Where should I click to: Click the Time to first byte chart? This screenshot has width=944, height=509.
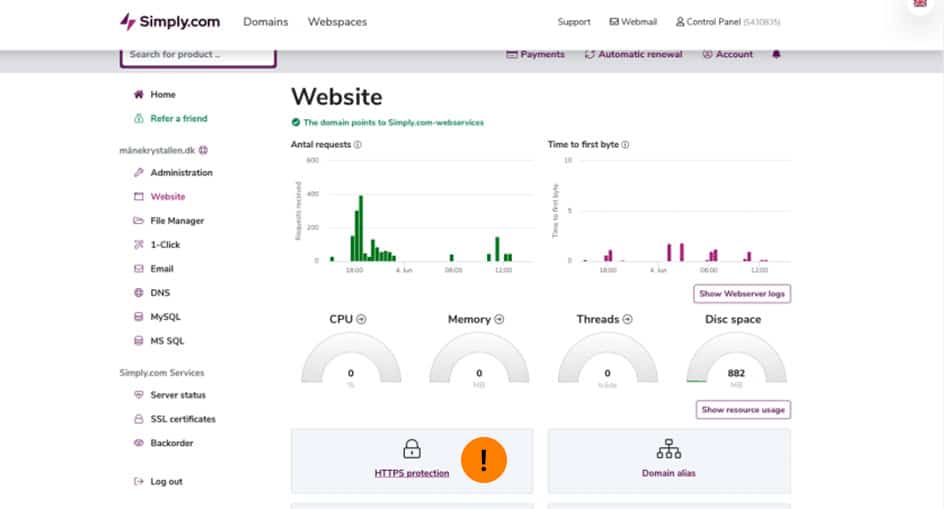point(669,216)
